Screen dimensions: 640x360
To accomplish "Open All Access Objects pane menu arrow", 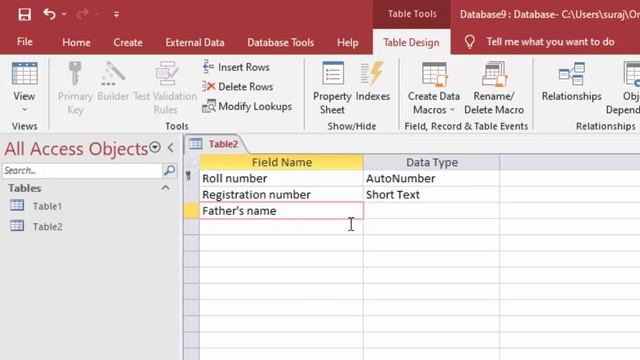I will pos(155,147).
